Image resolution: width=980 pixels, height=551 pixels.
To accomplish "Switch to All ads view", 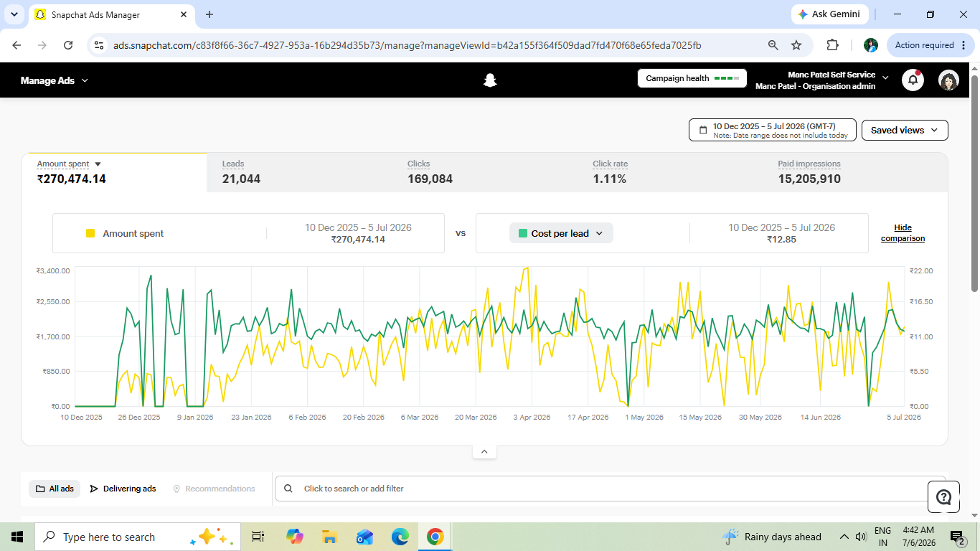I will pyautogui.click(x=55, y=489).
